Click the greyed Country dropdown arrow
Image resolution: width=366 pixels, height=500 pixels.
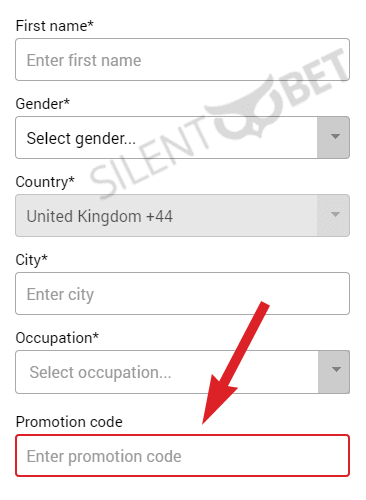(x=333, y=215)
